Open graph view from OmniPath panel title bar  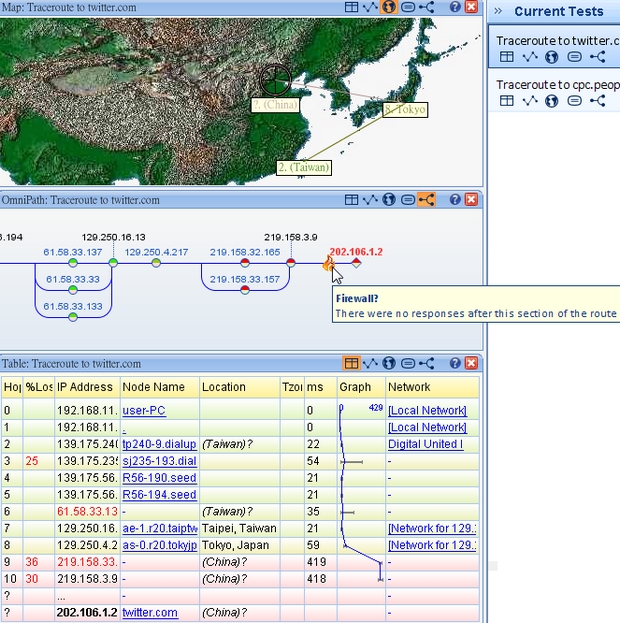point(370,199)
